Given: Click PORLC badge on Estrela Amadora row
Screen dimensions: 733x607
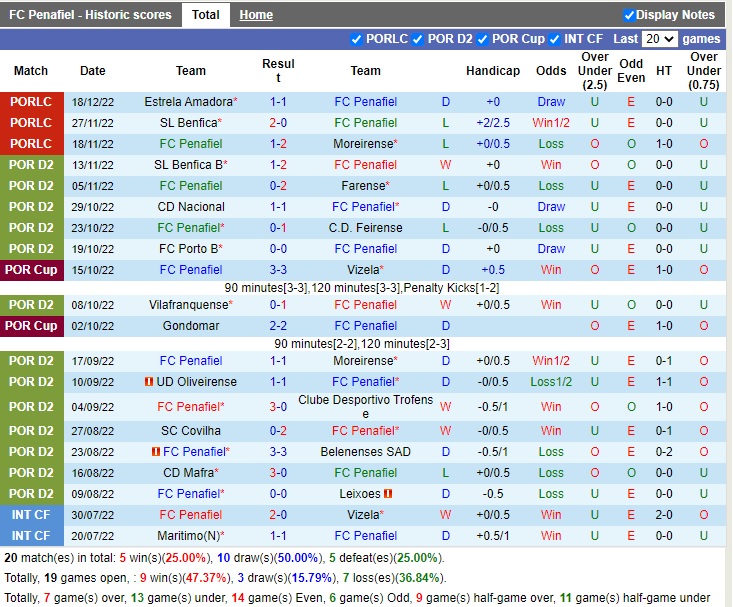Looking at the screenshot, I should [31, 102].
